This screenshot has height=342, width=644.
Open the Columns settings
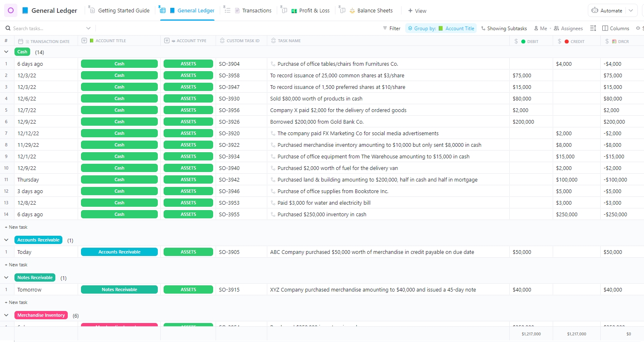[615, 28]
